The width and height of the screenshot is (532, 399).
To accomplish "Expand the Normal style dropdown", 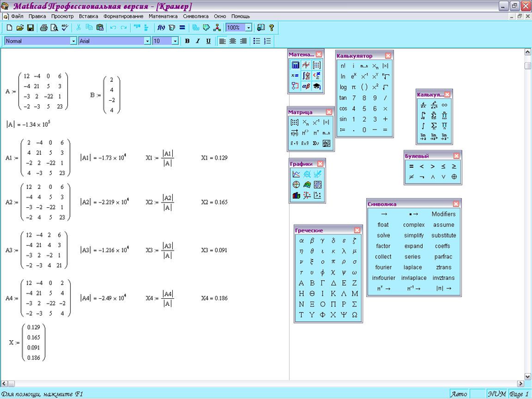I will (73, 41).
